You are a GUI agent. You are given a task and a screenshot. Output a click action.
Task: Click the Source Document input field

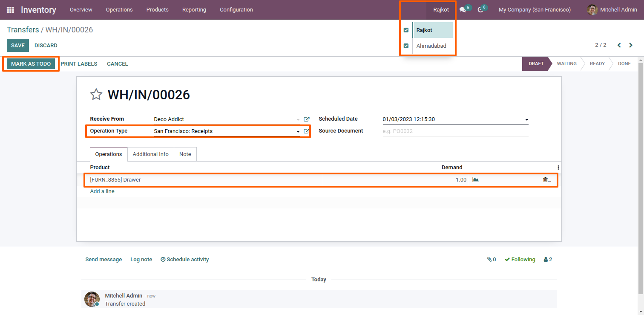[455, 131]
